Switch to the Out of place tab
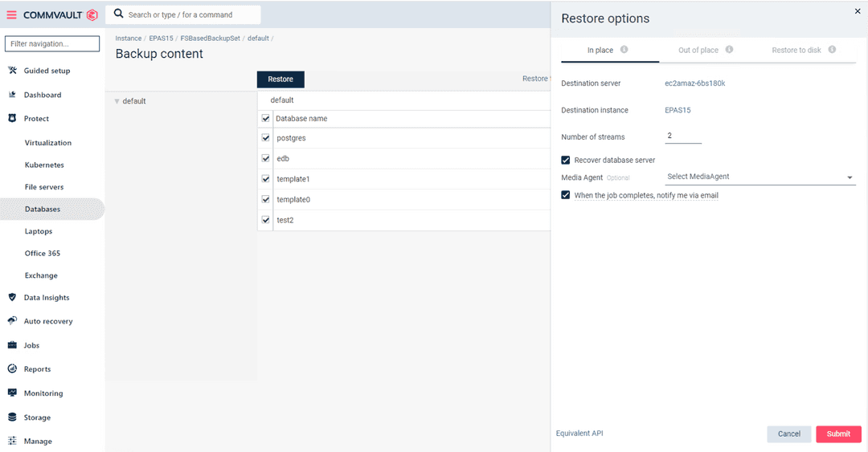The width and height of the screenshot is (868, 452). [x=698, y=50]
